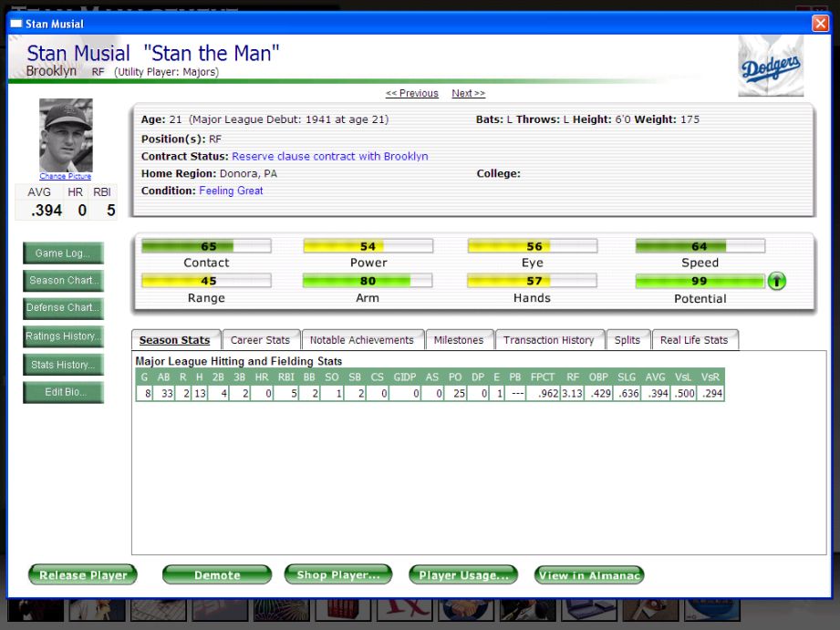Open Ratings History

pos(63,336)
